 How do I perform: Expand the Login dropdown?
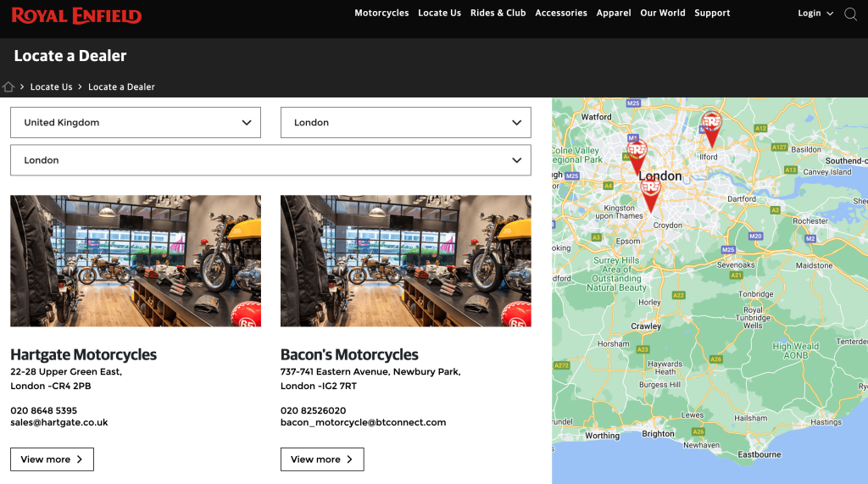(x=815, y=14)
